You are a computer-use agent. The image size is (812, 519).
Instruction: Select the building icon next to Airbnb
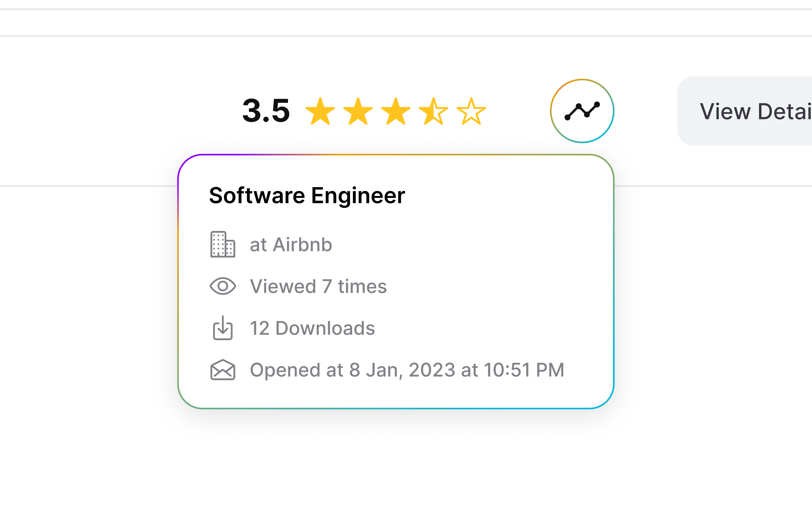click(223, 244)
